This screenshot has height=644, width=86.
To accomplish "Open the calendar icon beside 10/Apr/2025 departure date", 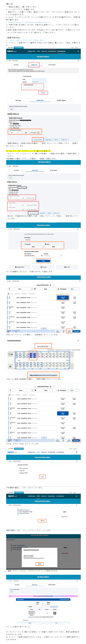I will pos(42,256).
